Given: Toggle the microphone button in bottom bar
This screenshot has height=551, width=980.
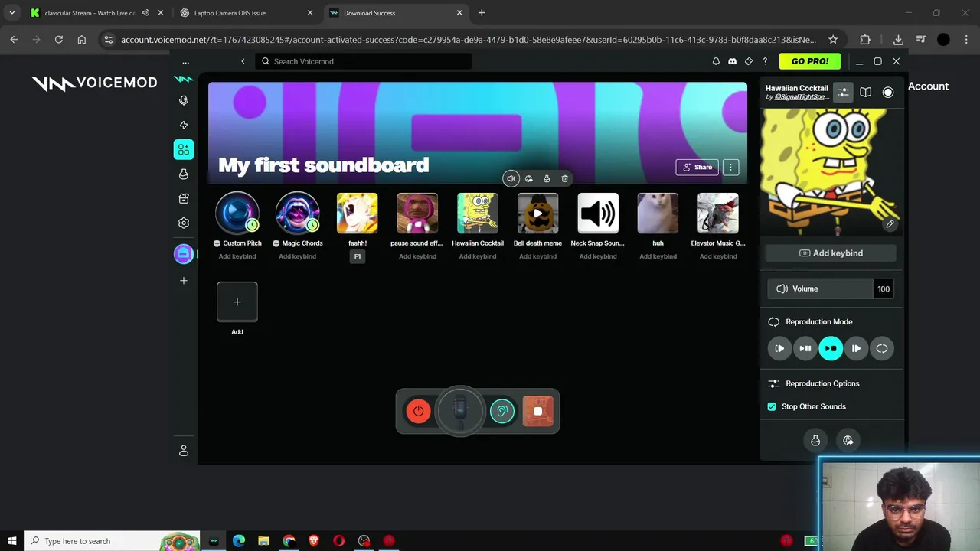Looking at the screenshot, I should (x=459, y=411).
